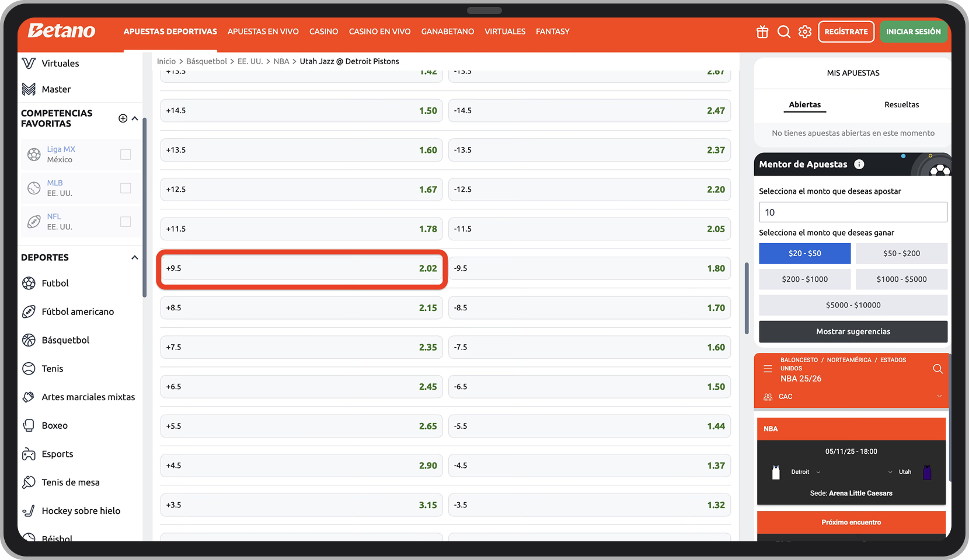969x560 pixels.
Task: Open the Futbol sport category
Action: pyautogui.click(x=29, y=283)
